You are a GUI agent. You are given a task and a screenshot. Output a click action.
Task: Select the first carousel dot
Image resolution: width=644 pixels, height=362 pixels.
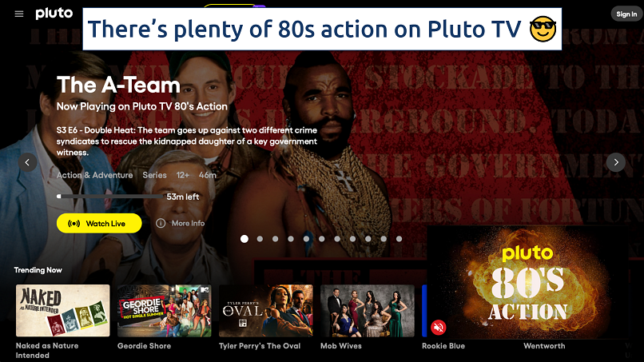pos(244,239)
